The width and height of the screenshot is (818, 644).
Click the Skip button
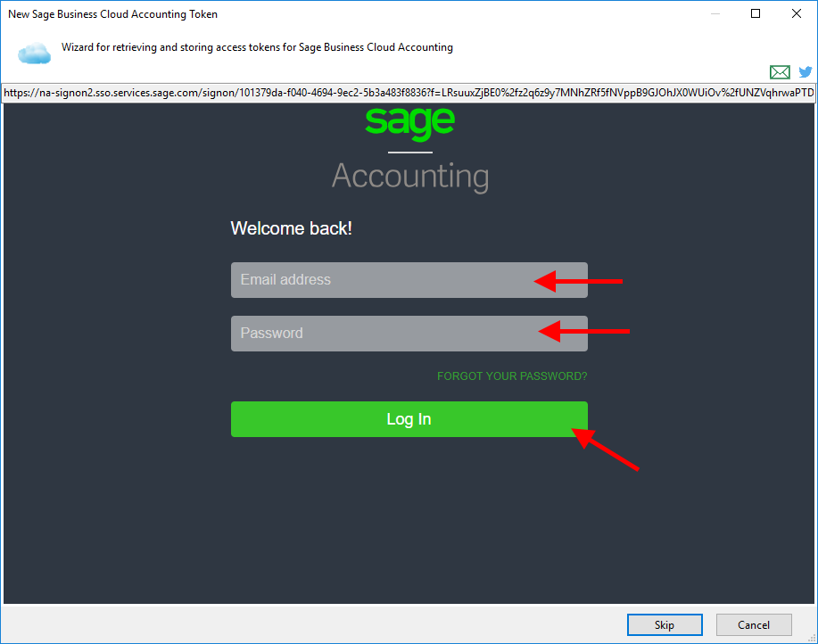pyautogui.click(x=665, y=624)
